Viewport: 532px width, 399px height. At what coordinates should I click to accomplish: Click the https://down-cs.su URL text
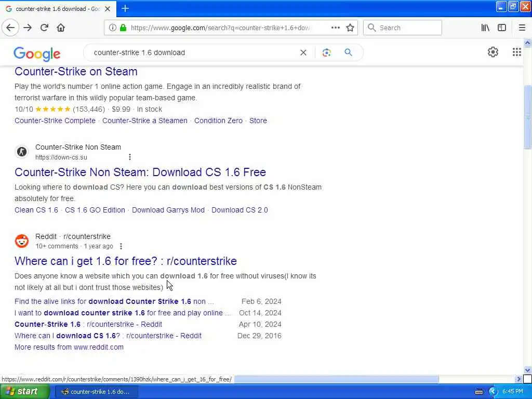pos(61,157)
